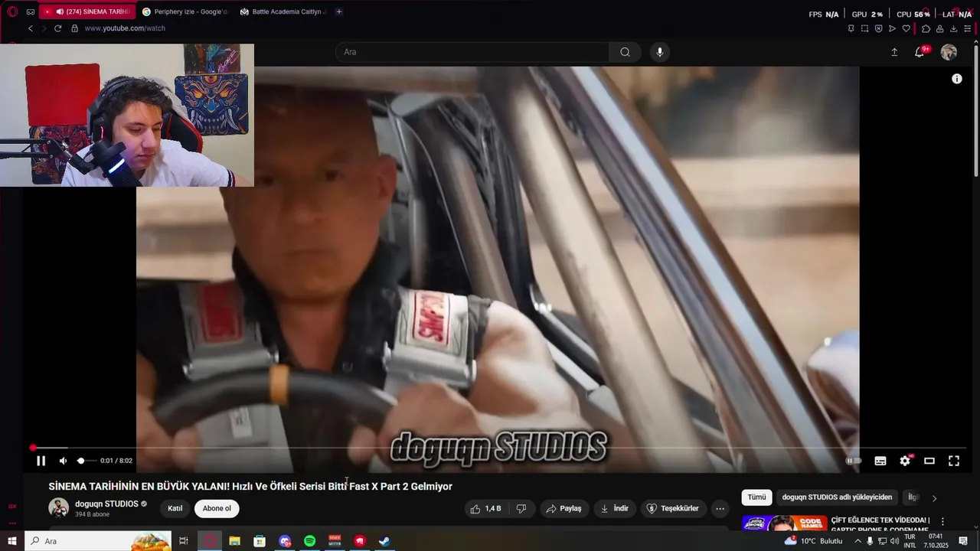Open the YouTube create upload icon
This screenshot has height=551, width=980.
894,52
